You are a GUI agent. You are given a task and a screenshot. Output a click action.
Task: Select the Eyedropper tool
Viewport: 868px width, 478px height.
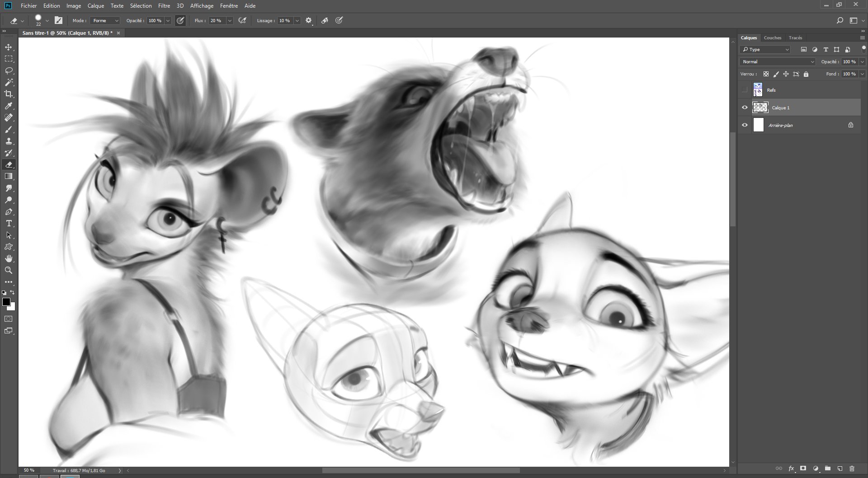pos(9,106)
